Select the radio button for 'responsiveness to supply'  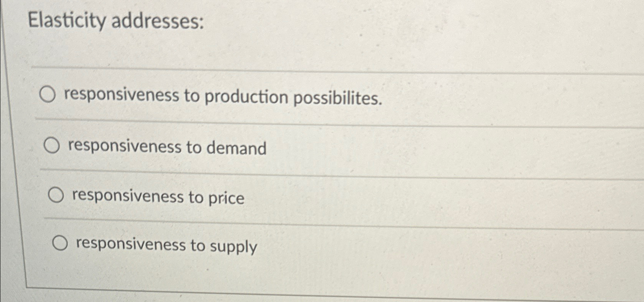[x=60, y=243]
